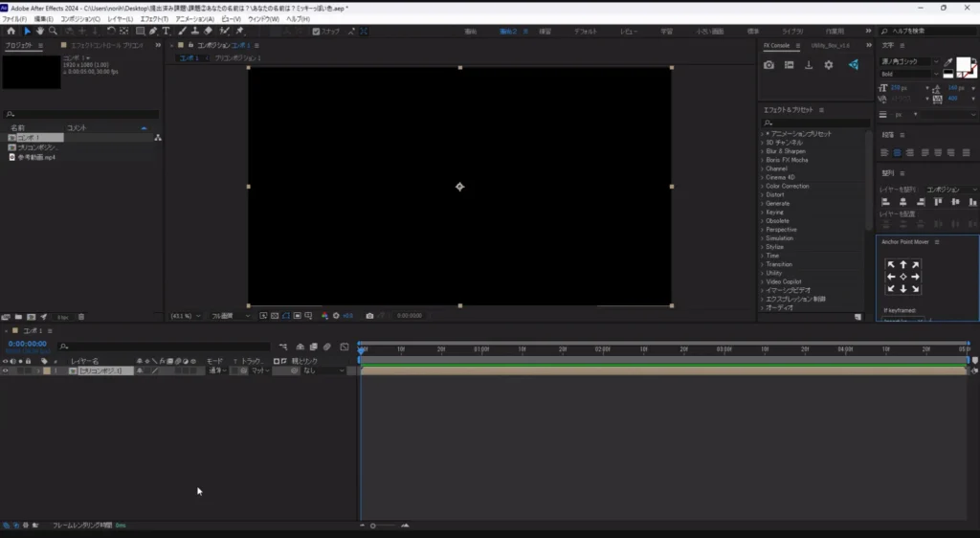980x538 pixels.
Task: Click the top-left anchor arrow in Anchor Point Mover
Action: 891,265
